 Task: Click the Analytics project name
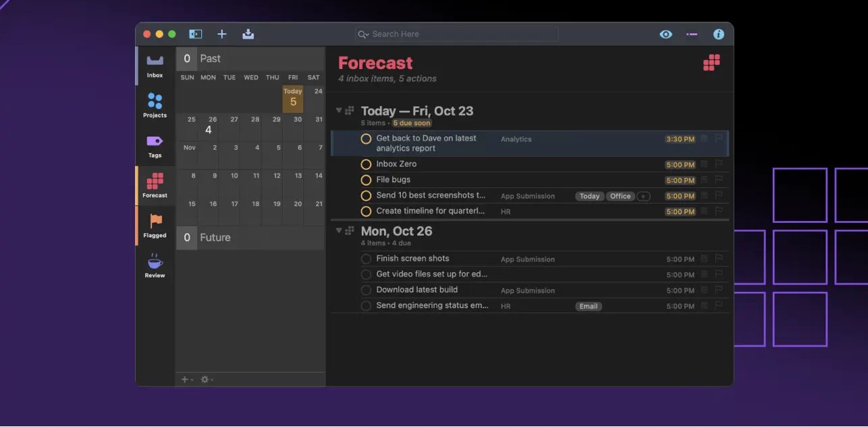[516, 139]
